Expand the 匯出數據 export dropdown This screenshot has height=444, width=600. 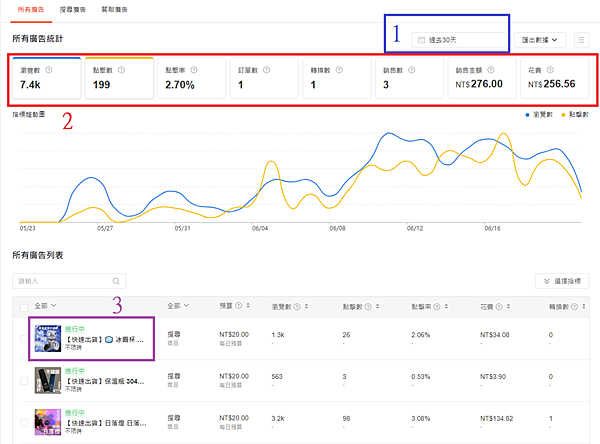(x=540, y=40)
